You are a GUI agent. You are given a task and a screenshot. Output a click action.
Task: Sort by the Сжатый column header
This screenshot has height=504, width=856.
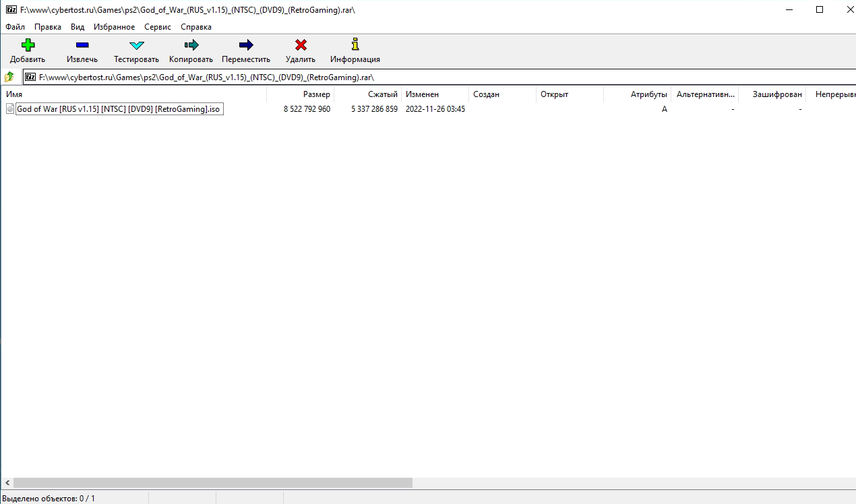pyautogui.click(x=367, y=94)
